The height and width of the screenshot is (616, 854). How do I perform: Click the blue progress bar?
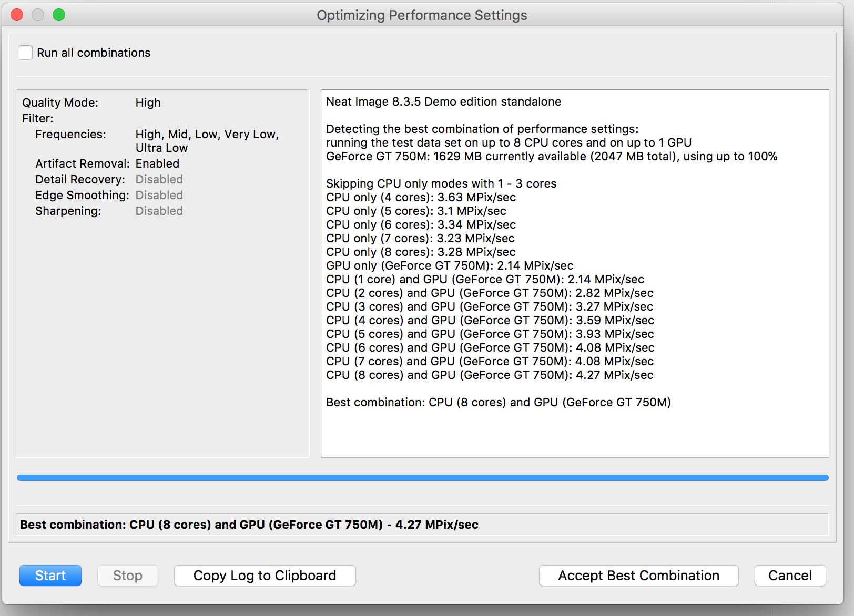(423, 478)
